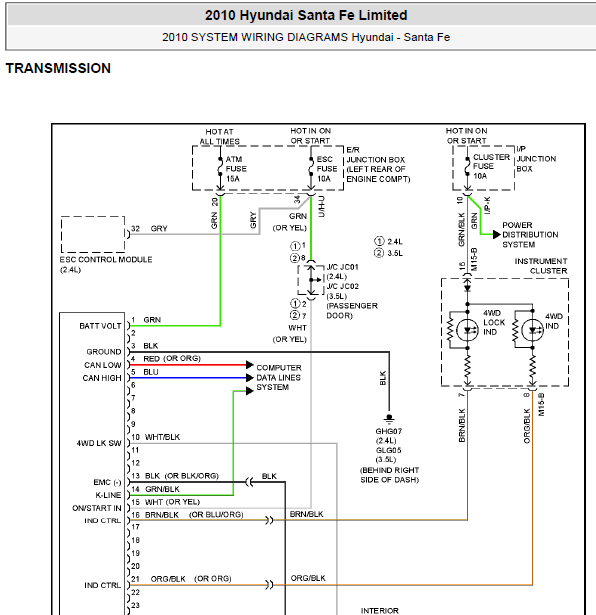Click the 'WHT/BLK' wire label at pin 10
This screenshot has height=615, width=596.
click(x=162, y=437)
